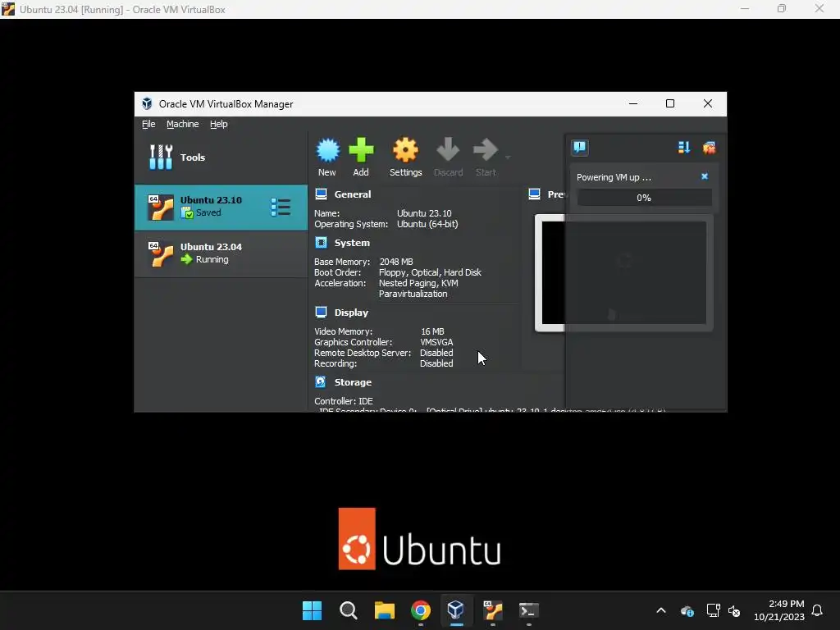This screenshot has width=840, height=630.
Task: Click the Powering VM up progress bar
Action: [644, 198]
